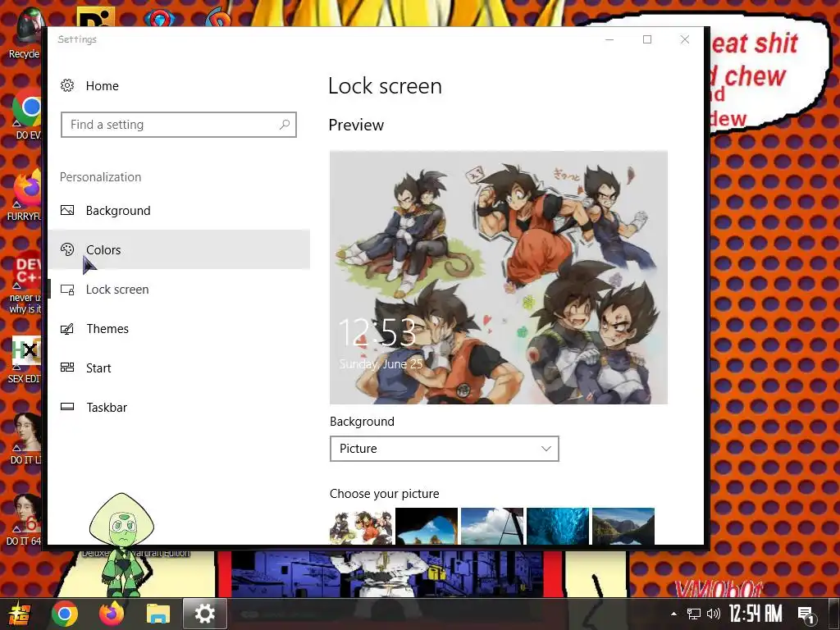The width and height of the screenshot is (840, 630).
Task: Click the Lock screen sidebar icon
Action: [x=67, y=290]
